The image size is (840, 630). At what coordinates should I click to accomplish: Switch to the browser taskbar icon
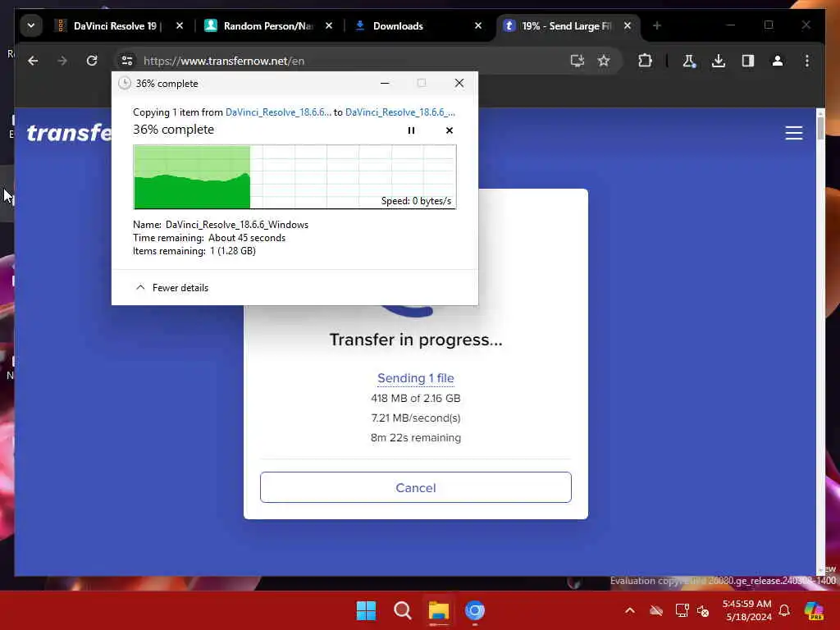[x=475, y=610]
